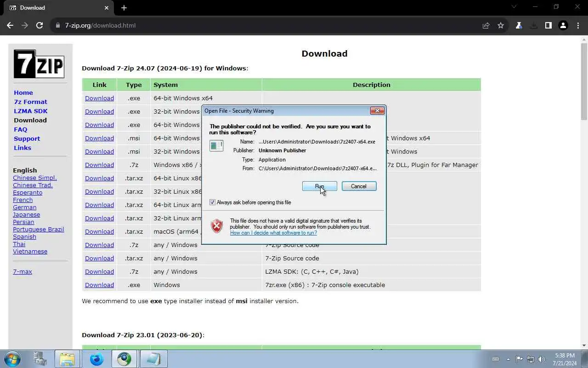Click the on-screen keyboard tray icon
The image size is (588, 368).
[x=496, y=359]
